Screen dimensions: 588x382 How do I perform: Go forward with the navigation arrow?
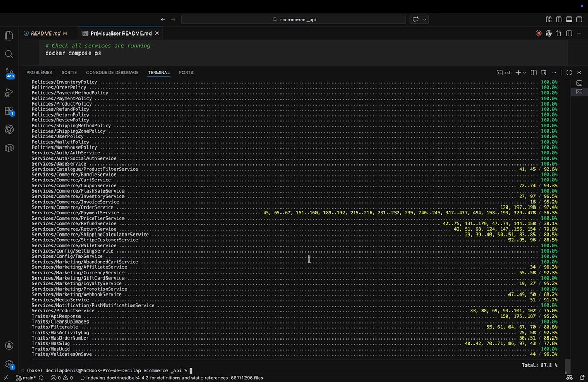click(173, 20)
